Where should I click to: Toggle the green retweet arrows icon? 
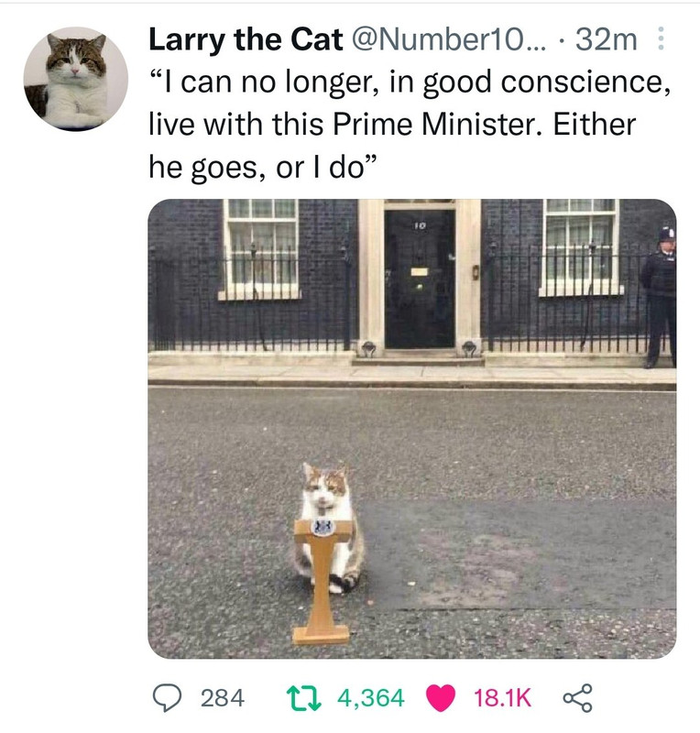(x=303, y=698)
